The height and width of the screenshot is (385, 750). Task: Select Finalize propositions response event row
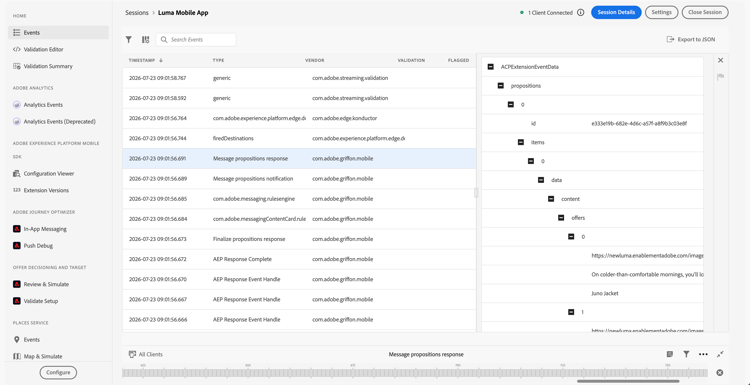[299, 239]
